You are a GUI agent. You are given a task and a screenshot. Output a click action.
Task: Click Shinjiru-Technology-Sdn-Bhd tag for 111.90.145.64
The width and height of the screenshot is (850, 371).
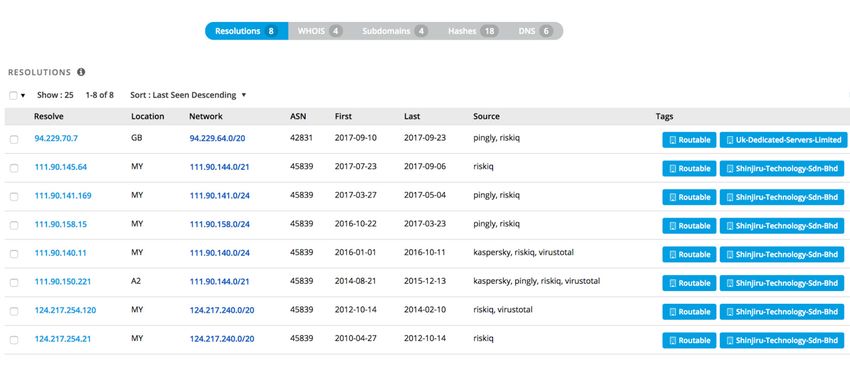(x=782, y=169)
